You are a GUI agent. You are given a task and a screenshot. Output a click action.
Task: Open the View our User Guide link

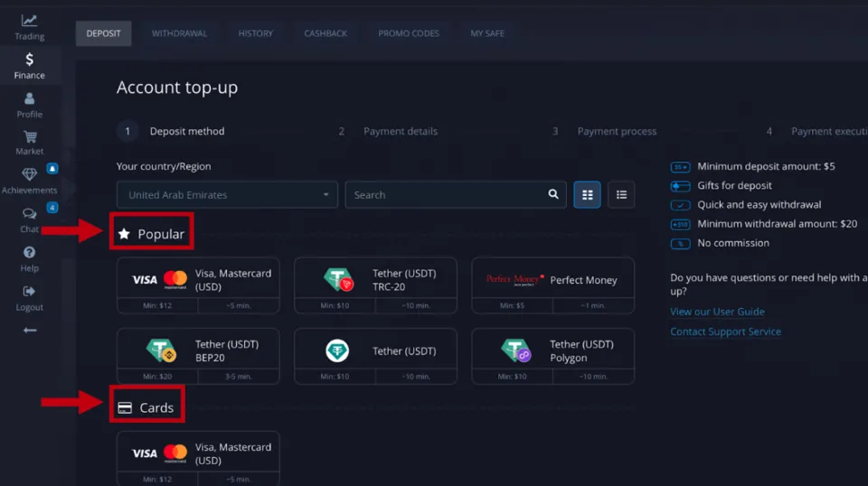click(x=717, y=312)
